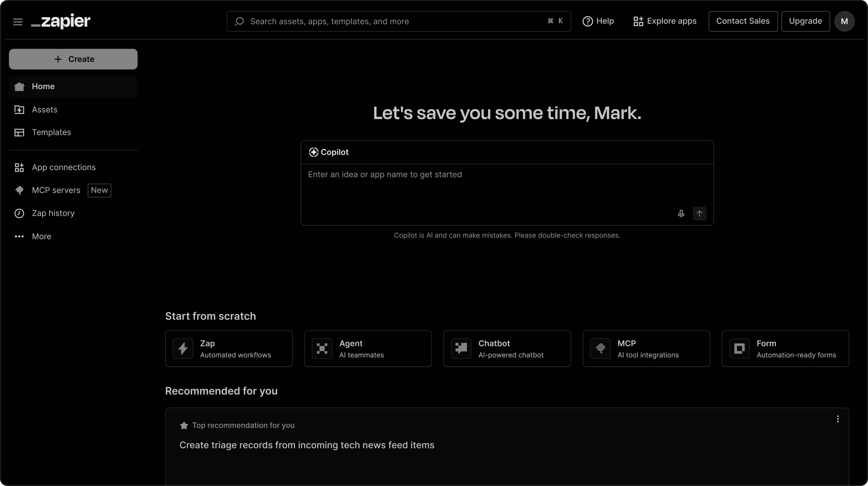Click the MCP servers icon
The width and height of the screenshot is (868, 486).
(x=19, y=190)
